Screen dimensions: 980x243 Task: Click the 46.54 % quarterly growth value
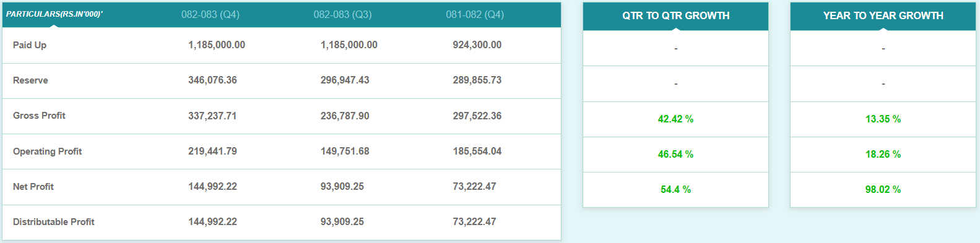pyautogui.click(x=676, y=155)
